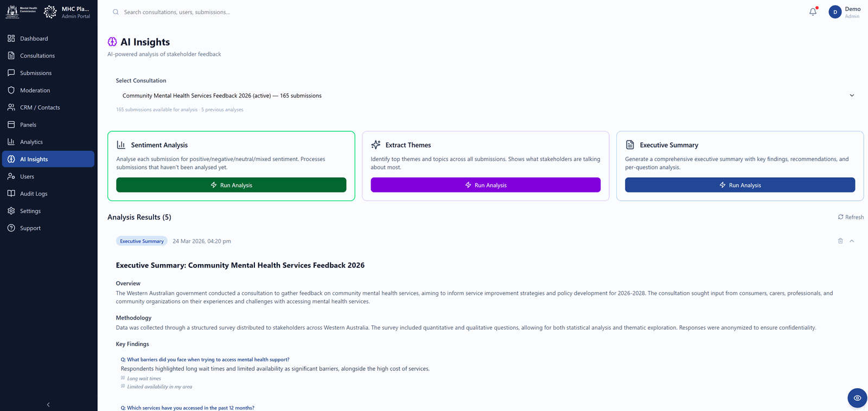Open the notifications bell
The image size is (868, 411).
tap(813, 12)
